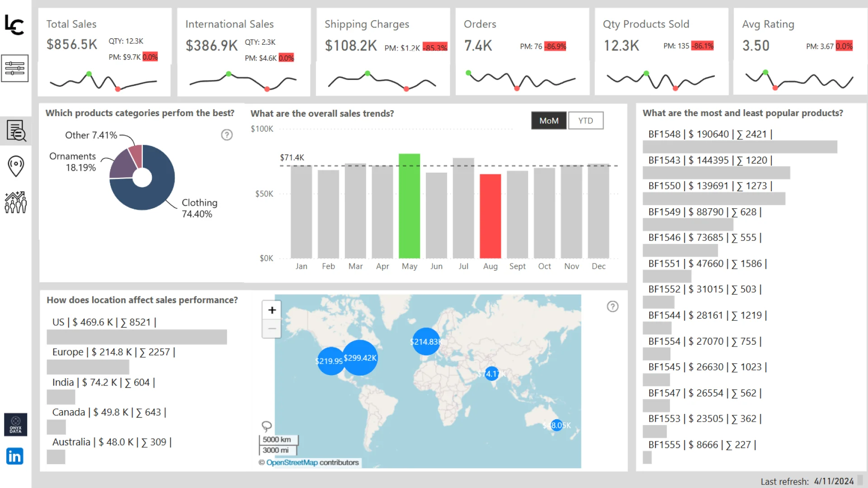The height and width of the screenshot is (488, 868).
Task: Click the Qty Products -86.1% badge
Action: (x=703, y=46)
